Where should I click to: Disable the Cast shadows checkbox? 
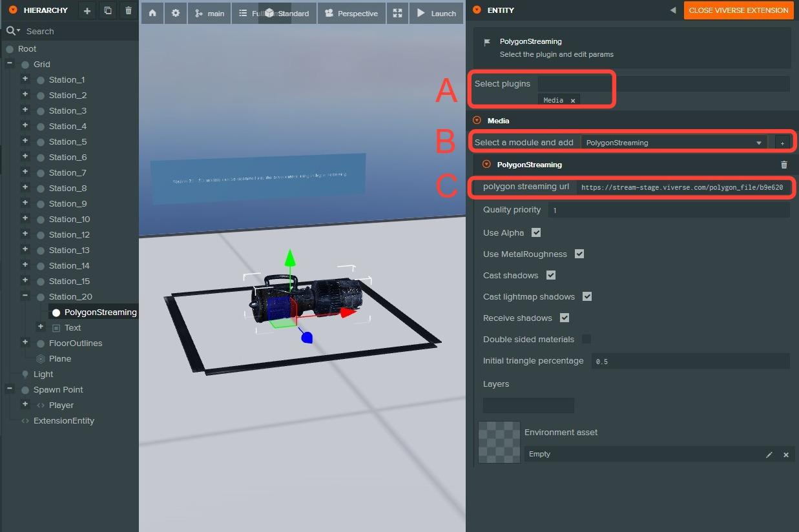(x=551, y=275)
